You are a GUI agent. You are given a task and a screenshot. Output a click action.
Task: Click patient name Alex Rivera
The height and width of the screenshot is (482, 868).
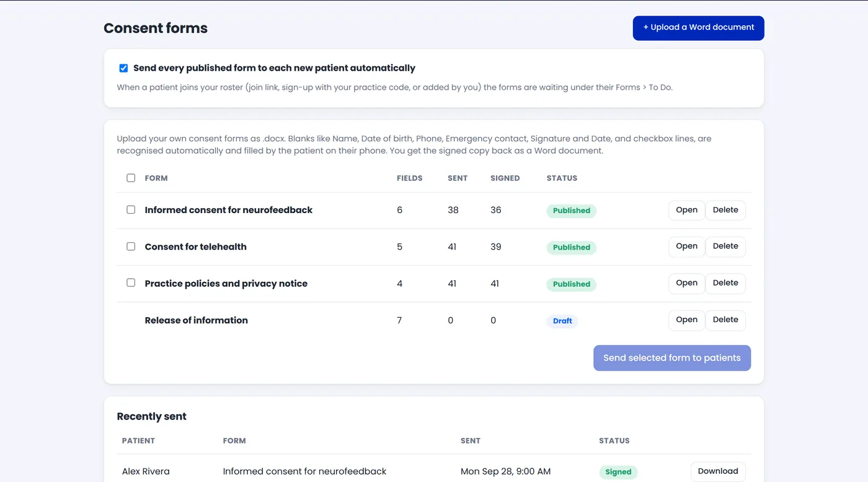(x=146, y=471)
